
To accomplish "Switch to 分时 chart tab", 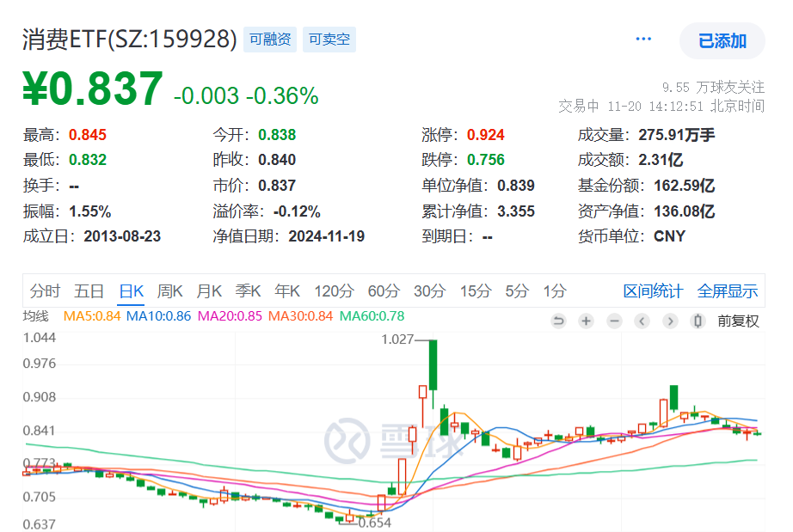I will click(45, 291).
